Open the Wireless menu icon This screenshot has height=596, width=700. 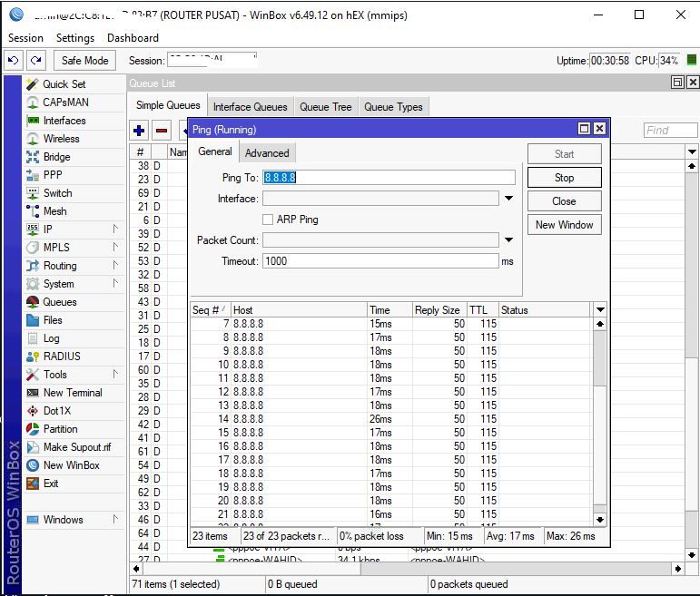coord(32,139)
